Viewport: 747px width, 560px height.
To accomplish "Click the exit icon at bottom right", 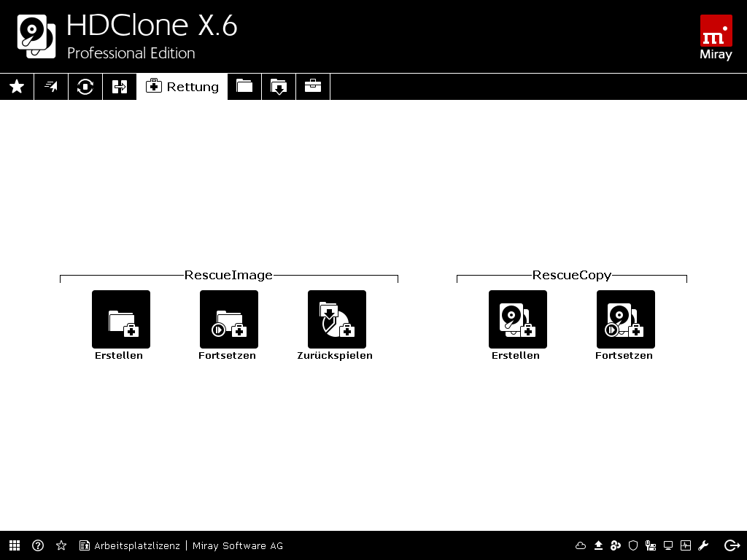I will pyautogui.click(x=732, y=545).
